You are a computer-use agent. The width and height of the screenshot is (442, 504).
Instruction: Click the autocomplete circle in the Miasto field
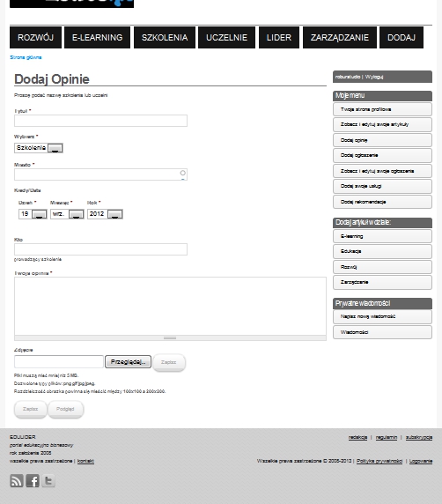coord(182,173)
